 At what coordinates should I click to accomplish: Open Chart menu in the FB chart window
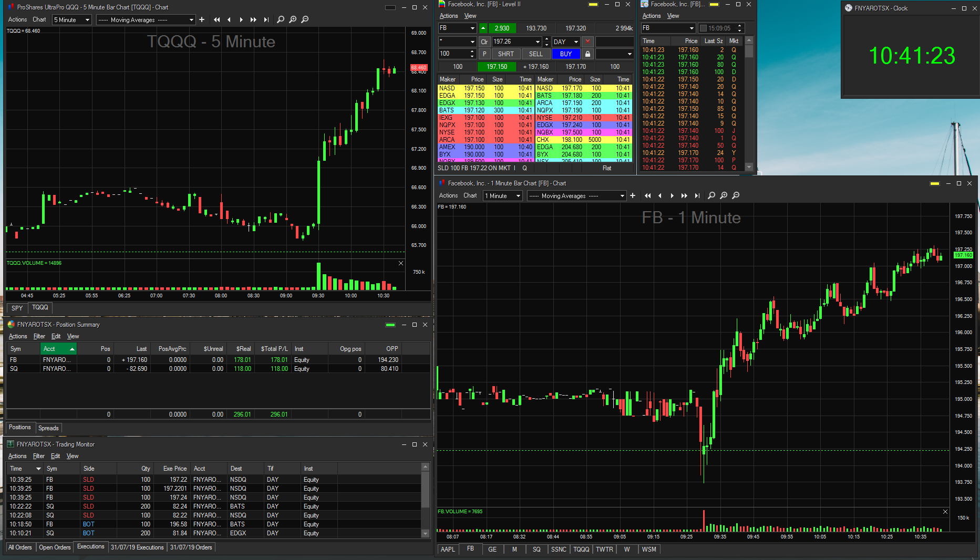(x=470, y=195)
